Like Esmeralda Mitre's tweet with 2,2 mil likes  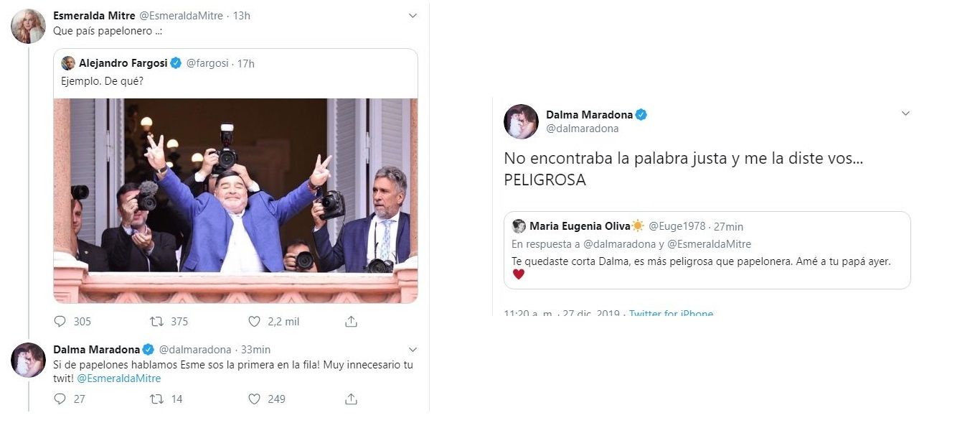pos(254,321)
